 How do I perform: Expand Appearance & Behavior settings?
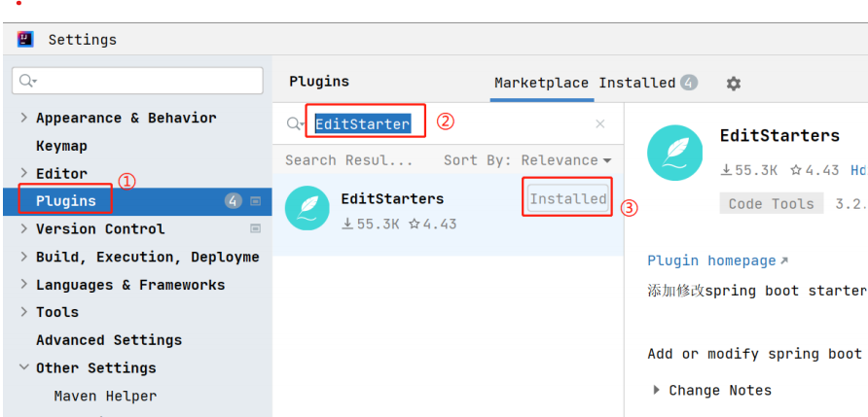[x=23, y=118]
